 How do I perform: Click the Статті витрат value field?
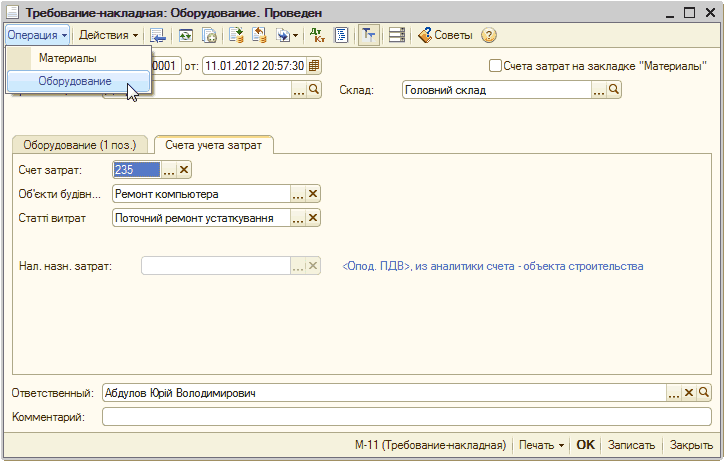[x=201, y=218]
